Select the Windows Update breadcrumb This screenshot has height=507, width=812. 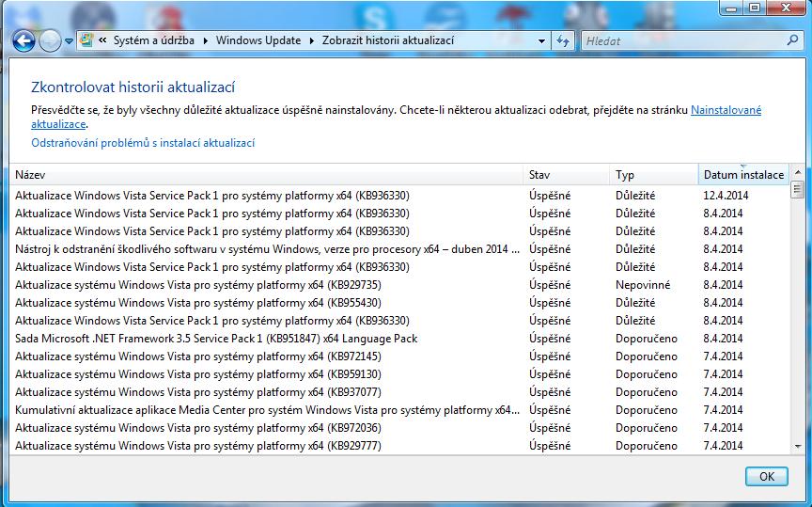(258, 40)
